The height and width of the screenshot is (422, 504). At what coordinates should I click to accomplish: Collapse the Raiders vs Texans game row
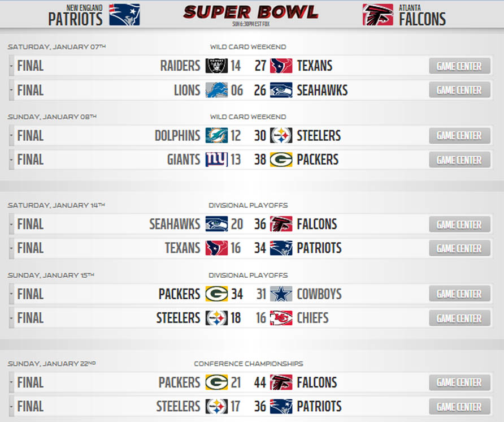(11, 66)
